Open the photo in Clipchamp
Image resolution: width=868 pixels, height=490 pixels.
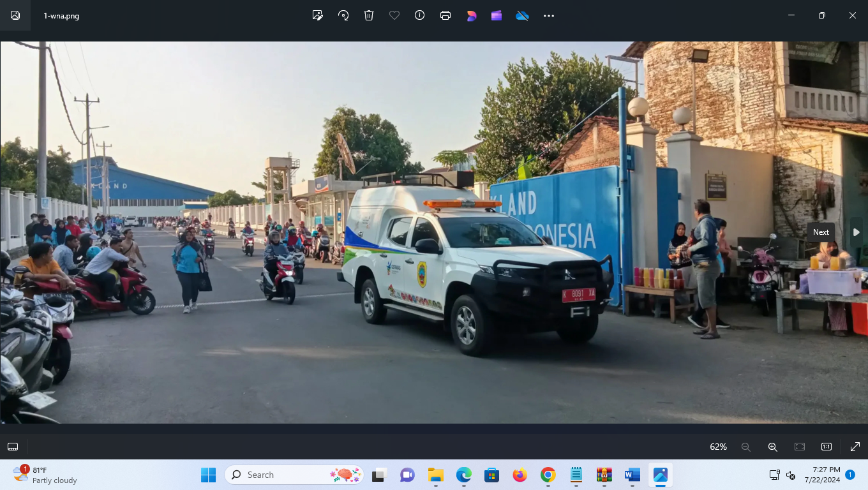point(496,15)
